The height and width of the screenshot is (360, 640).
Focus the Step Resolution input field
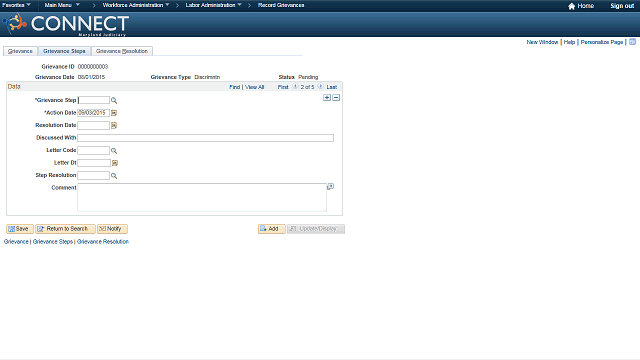click(x=93, y=176)
